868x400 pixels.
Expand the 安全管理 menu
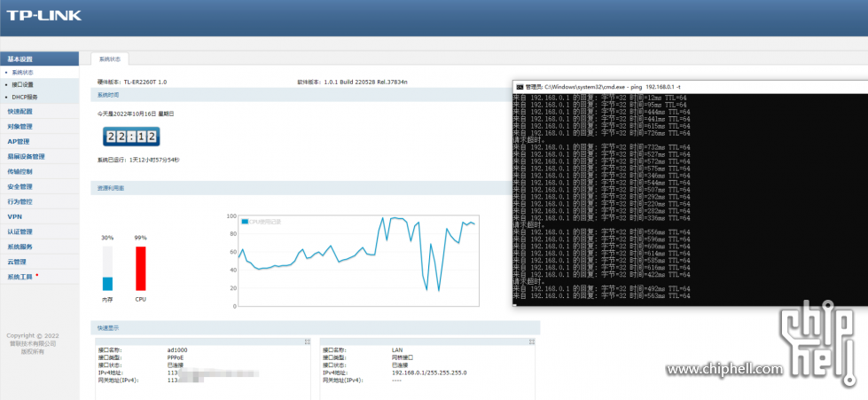tap(39, 187)
